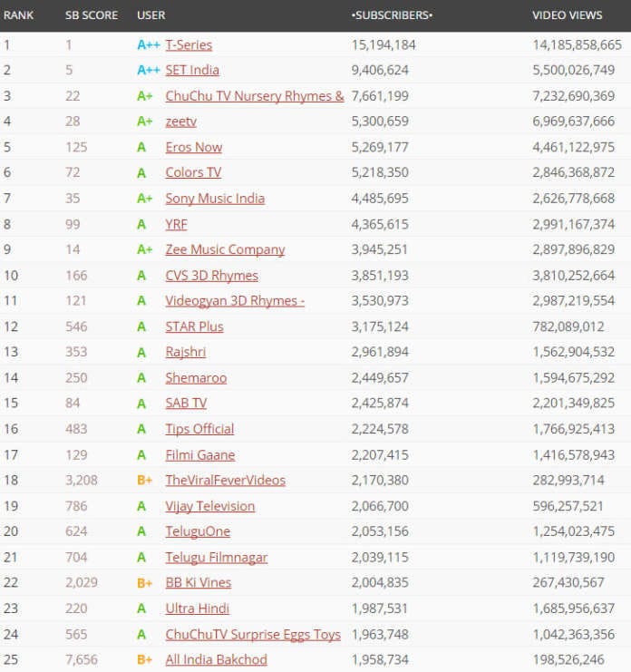Open the Videogyan 3D Rhymes link
Image resolution: width=631 pixels, height=672 pixels.
pyautogui.click(x=235, y=301)
